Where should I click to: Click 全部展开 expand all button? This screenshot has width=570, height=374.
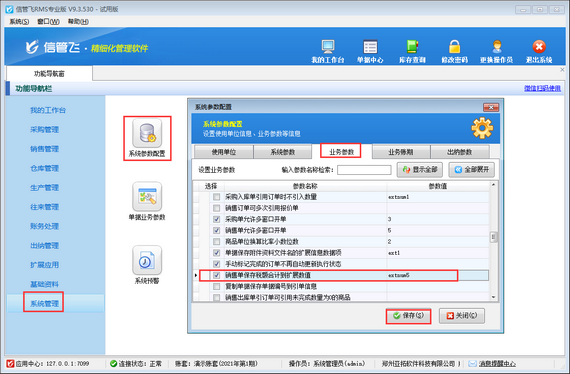(472, 170)
